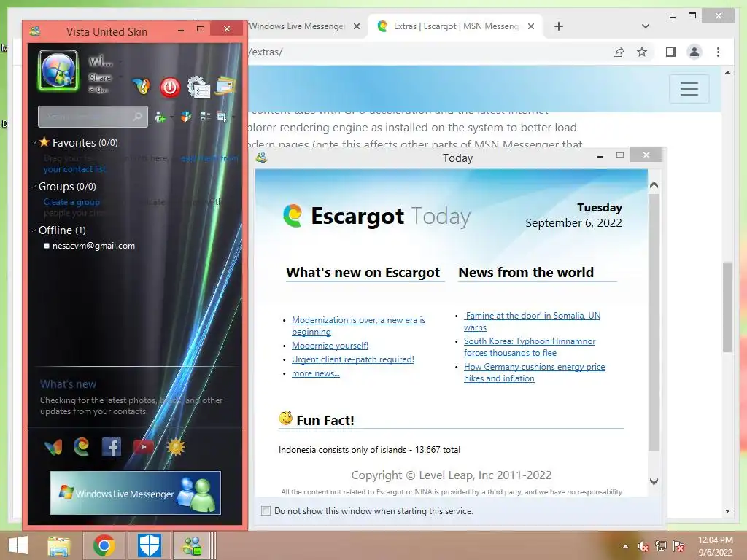The width and height of the screenshot is (747, 560).
Task: Open the add contact dropdown arrow
Action: tap(171, 117)
